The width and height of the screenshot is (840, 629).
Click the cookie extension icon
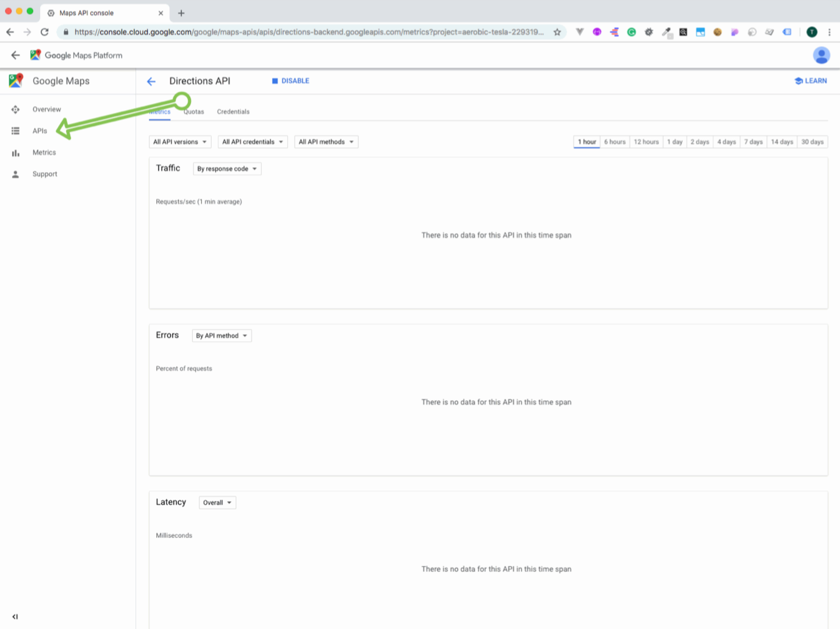(x=718, y=32)
